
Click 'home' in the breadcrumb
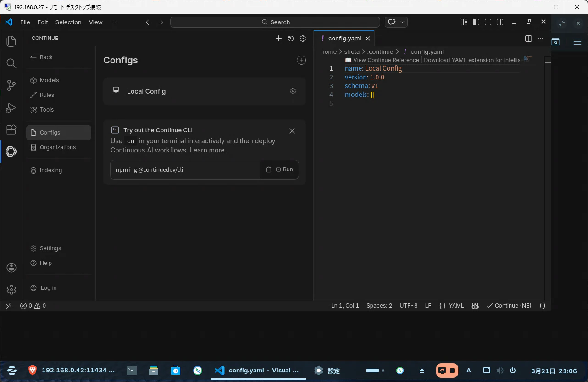(x=329, y=52)
